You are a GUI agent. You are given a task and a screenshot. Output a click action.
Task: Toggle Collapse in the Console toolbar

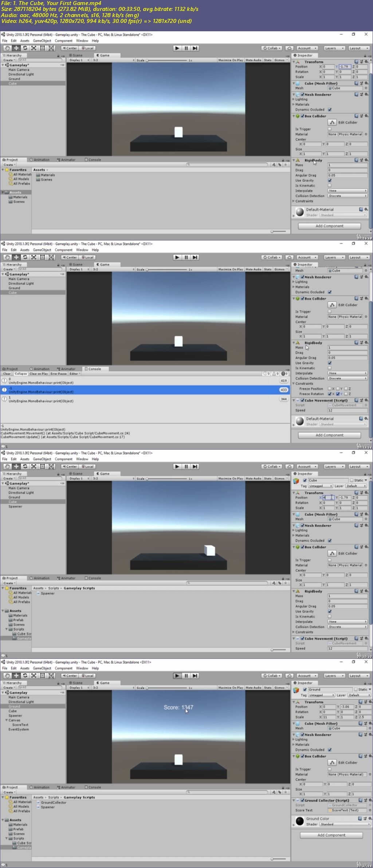pyautogui.click(x=21, y=374)
